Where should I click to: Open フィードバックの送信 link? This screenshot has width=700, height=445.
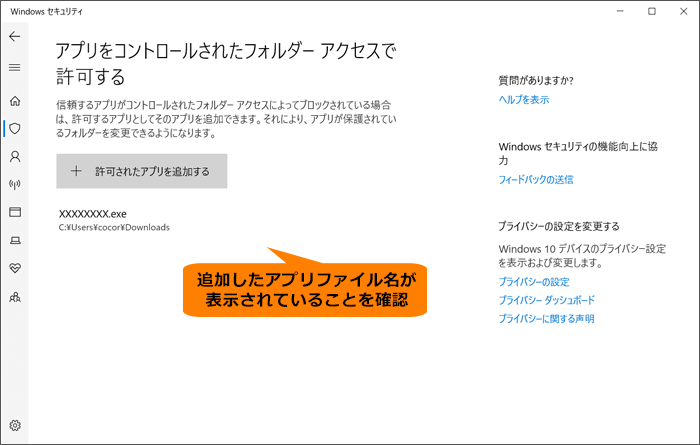pyautogui.click(x=536, y=179)
